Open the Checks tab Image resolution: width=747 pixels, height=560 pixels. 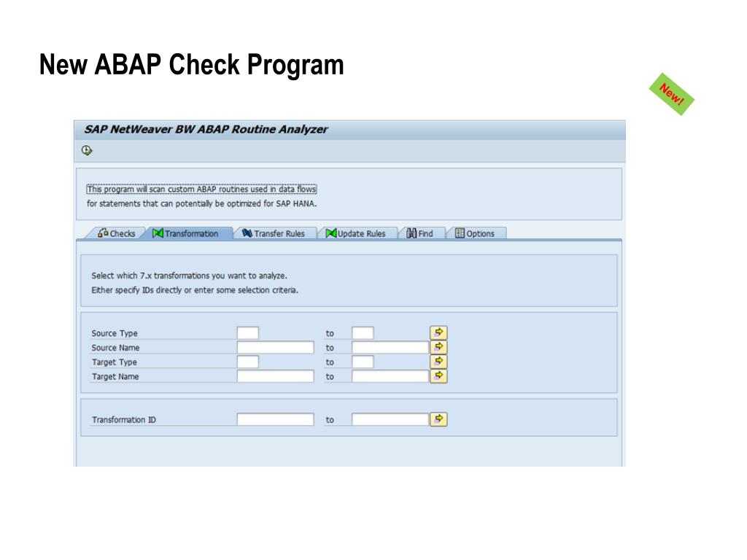coord(117,233)
